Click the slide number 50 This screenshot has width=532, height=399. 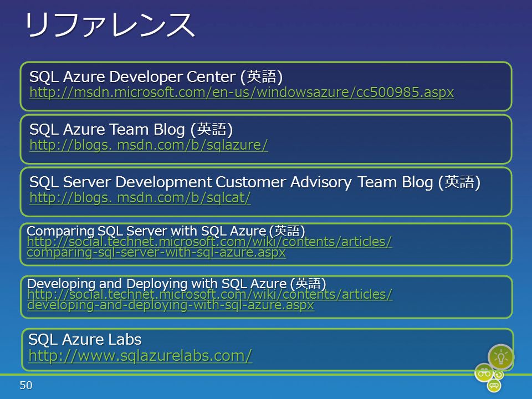pos(26,386)
